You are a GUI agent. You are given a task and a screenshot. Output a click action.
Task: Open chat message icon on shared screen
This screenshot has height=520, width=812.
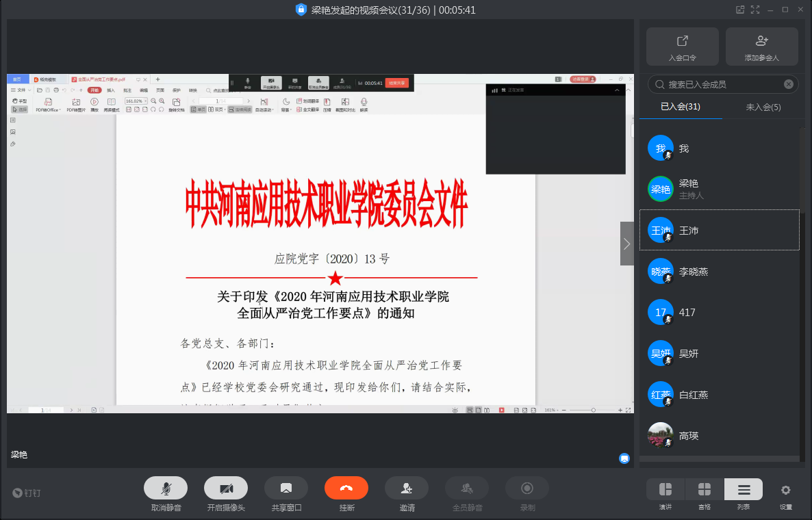tap(624, 458)
